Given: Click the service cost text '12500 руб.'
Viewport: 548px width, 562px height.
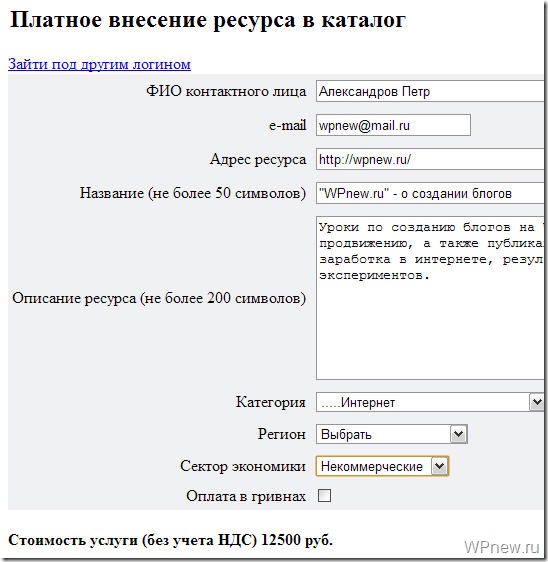Looking at the screenshot, I should tap(297, 540).
